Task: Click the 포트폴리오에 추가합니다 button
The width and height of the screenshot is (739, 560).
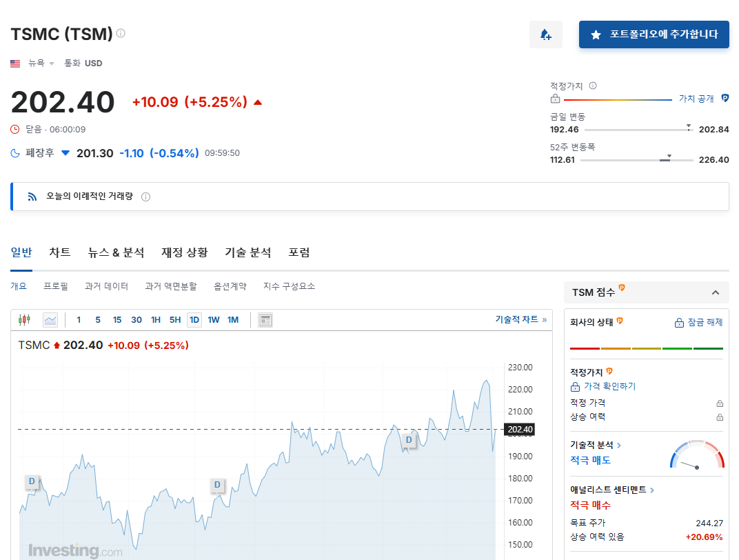Action: click(654, 34)
